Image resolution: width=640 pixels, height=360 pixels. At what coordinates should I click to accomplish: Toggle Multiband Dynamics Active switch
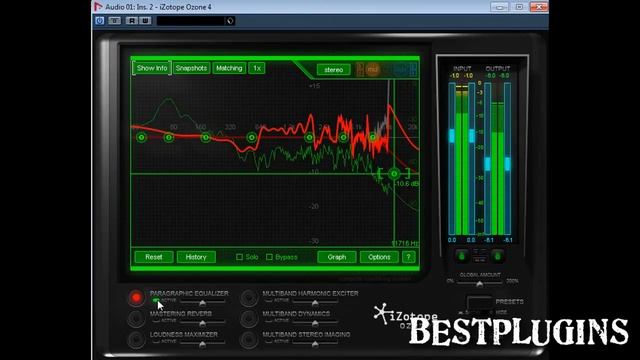[x=268, y=321]
